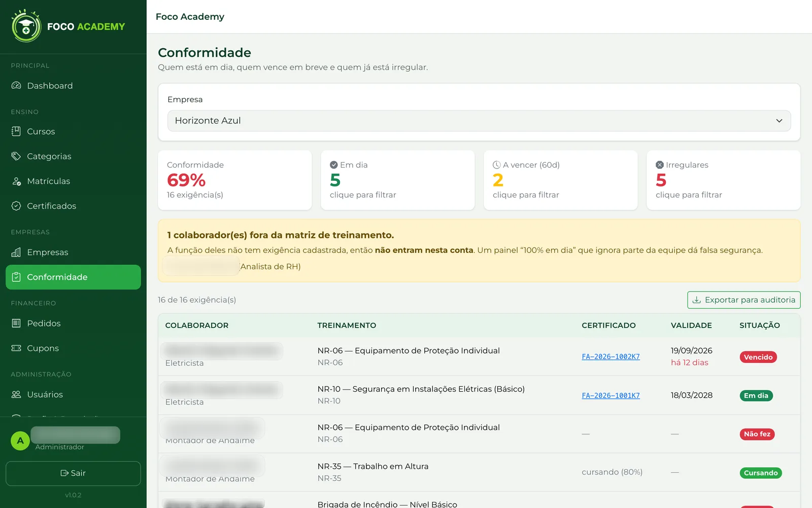
Task: Click the Vencido status badge
Action: coord(758,357)
